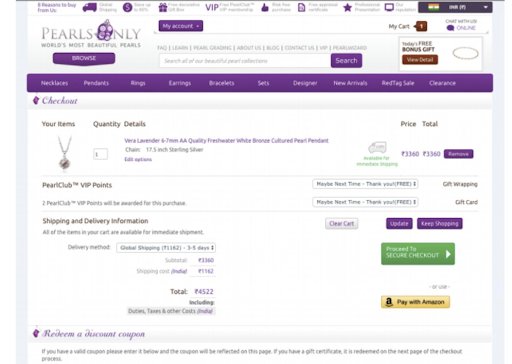
Task: Click the thumbs-up risk free purchase icon
Action: tap(265, 7)
